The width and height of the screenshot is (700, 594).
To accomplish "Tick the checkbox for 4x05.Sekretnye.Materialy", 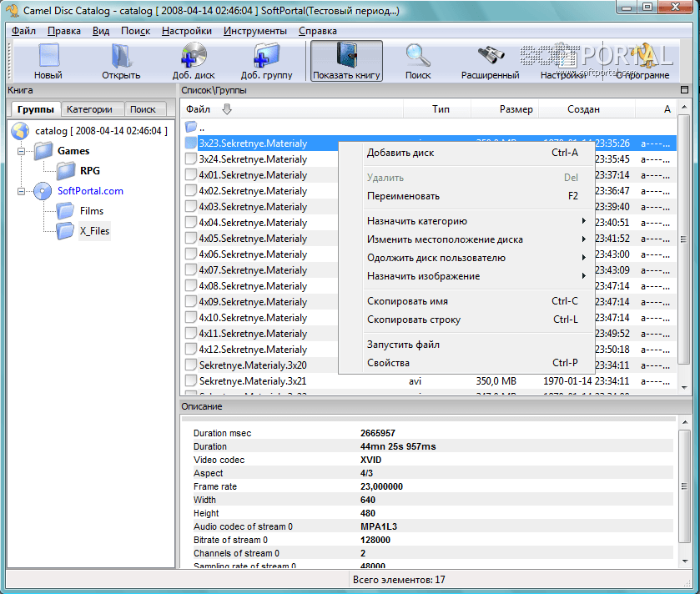I will coord(191,239).
